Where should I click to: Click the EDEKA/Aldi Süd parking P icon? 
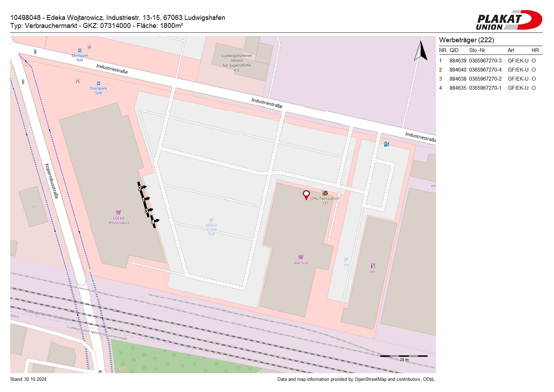coord(211,221)
